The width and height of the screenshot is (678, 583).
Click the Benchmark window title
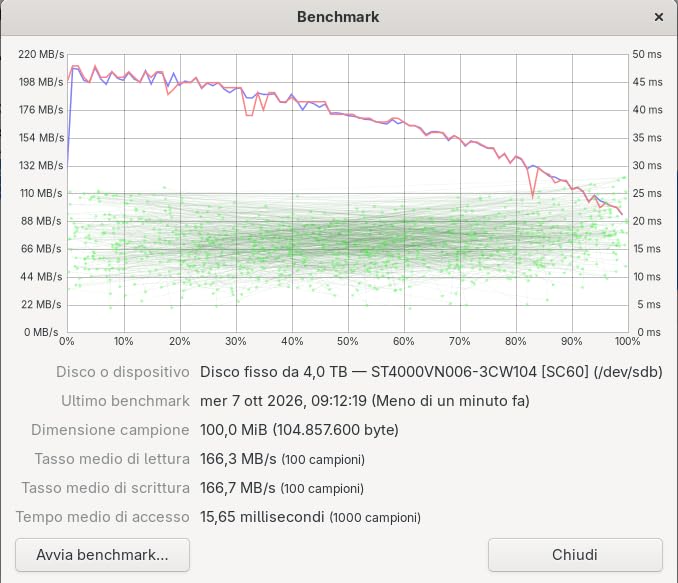click(x=338, y=17)
